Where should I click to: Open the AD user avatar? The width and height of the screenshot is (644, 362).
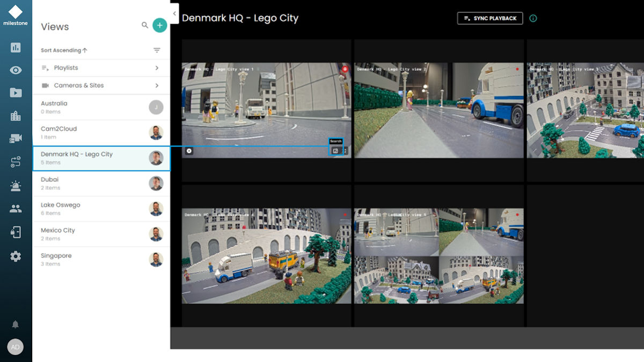point(16,347)
